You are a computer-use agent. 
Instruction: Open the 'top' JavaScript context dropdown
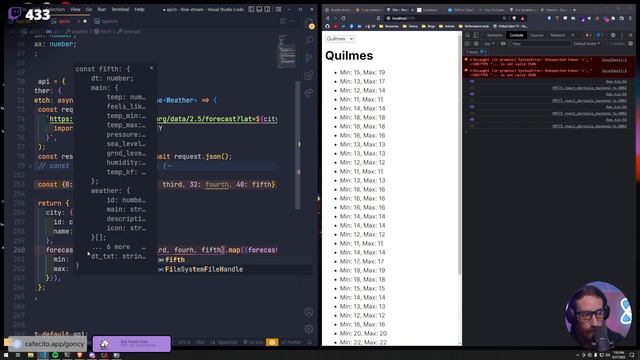click(489, 43)
